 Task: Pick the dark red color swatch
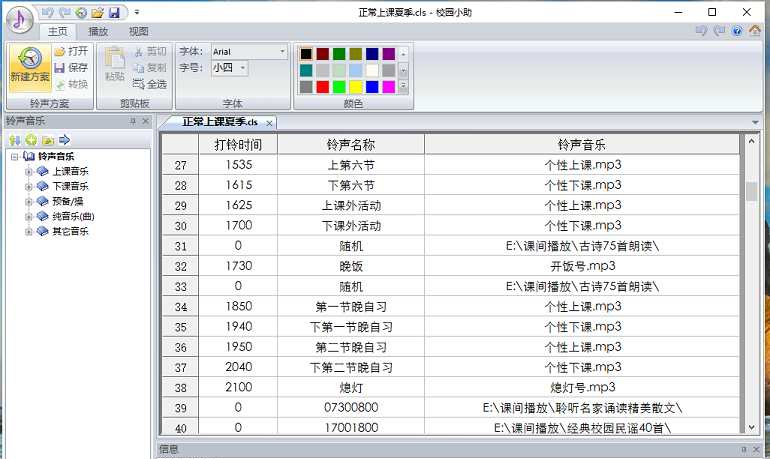tap(323, 54)
